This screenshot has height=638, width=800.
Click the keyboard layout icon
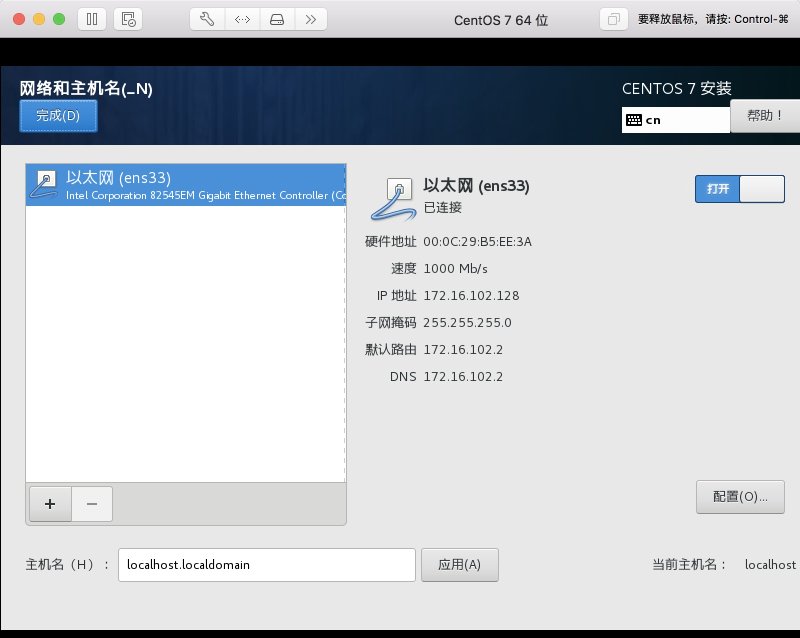634,120
